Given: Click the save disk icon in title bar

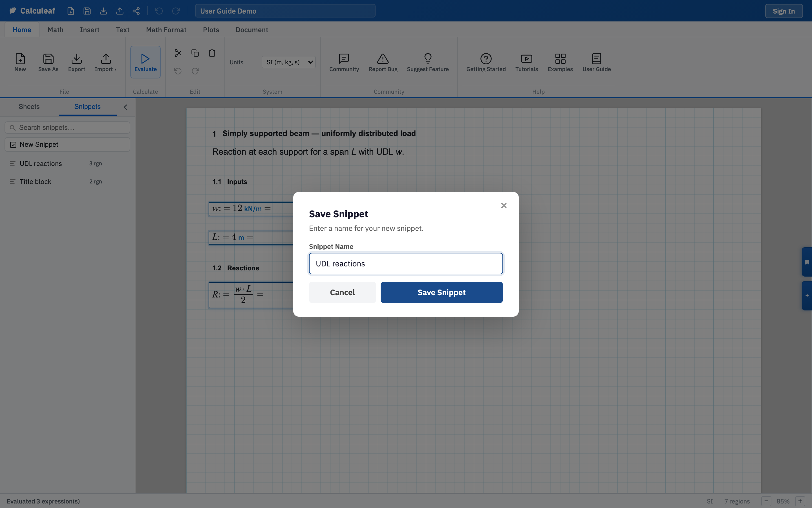Looking at the screenshot, I should tap(87, 11).
